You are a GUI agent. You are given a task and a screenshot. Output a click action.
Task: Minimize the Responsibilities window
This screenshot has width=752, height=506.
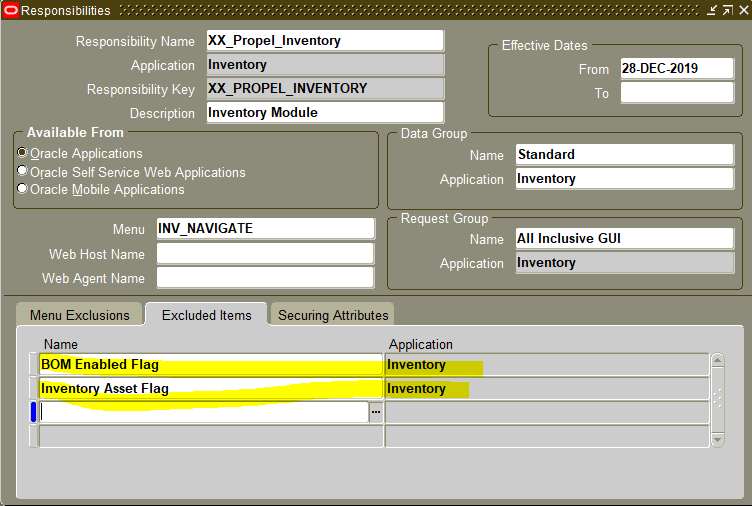pos(712,10)
